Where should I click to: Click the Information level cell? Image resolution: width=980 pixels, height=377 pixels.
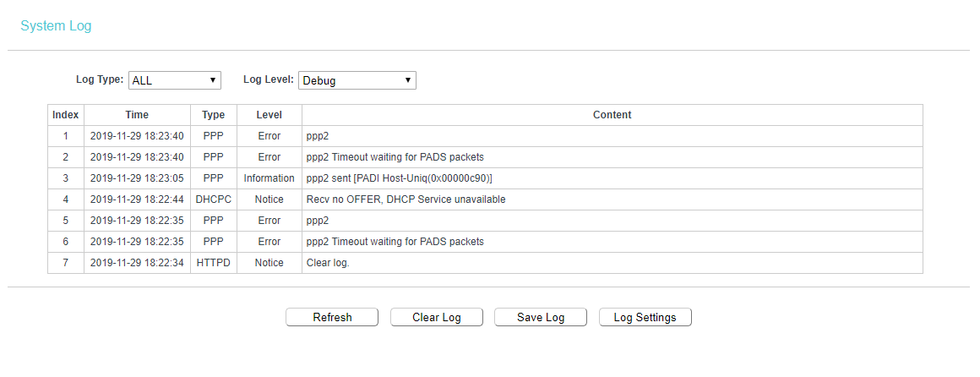pos(269,178)
